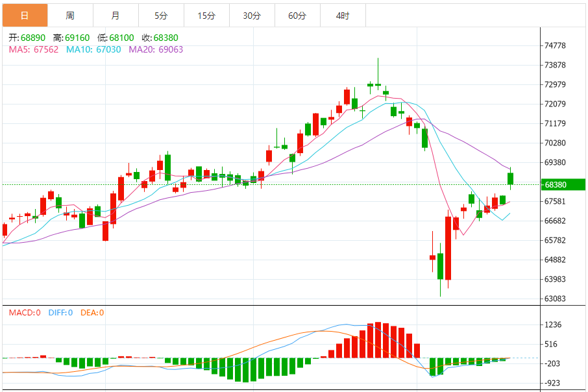Click the 67581 price axis label

[x=555, y=201]
